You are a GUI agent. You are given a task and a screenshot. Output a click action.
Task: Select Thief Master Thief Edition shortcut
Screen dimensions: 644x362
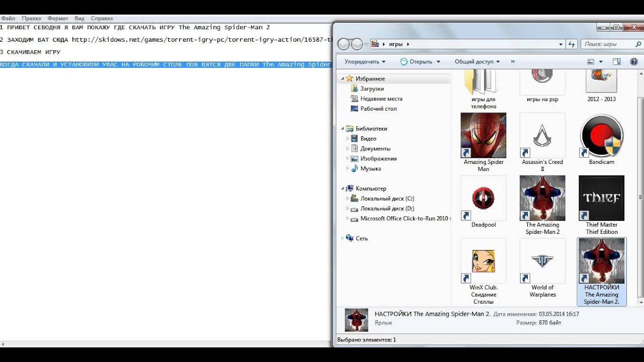602,205
